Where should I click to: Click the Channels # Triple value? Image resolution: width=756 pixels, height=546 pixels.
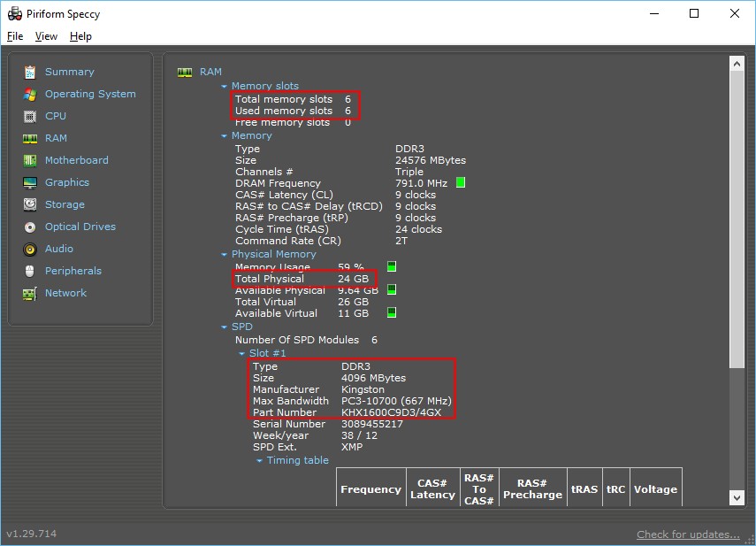coord(409,173)
